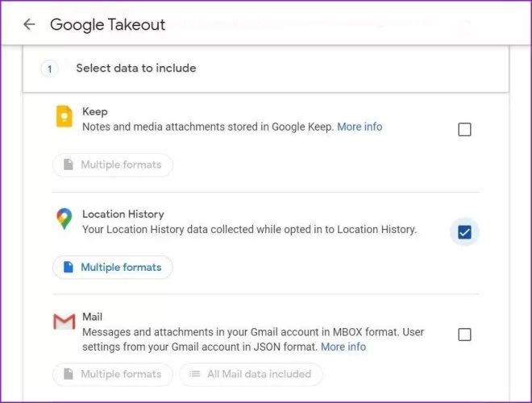Click the Google Takeout page title
Screen dimensions: 532x403
coord(107,24)
